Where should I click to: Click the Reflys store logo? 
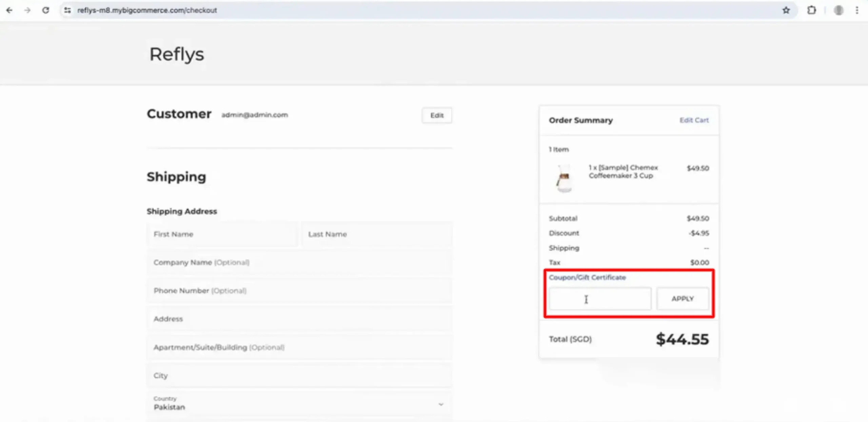[177, 54]
